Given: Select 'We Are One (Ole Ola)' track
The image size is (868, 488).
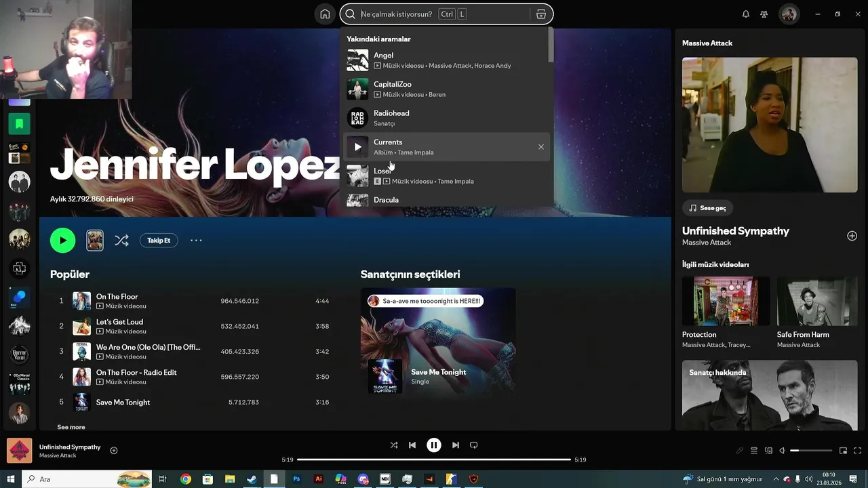Looking at the screenshot, I should [x=193, y=352].
